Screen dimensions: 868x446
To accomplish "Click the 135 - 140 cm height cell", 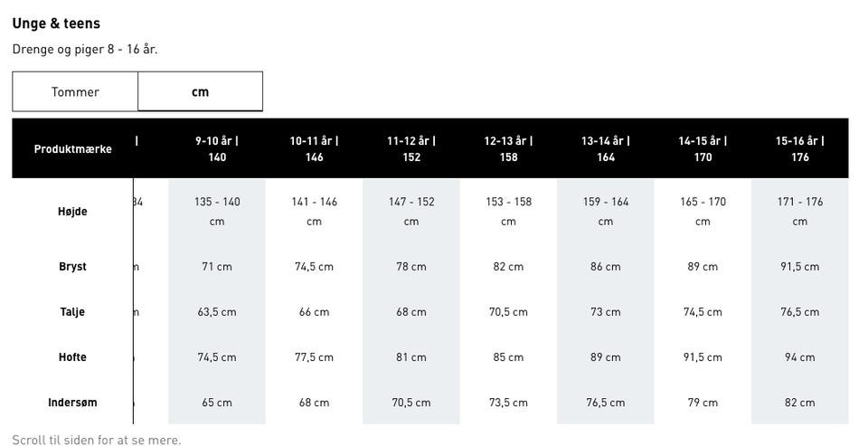I will coord(217,211).
